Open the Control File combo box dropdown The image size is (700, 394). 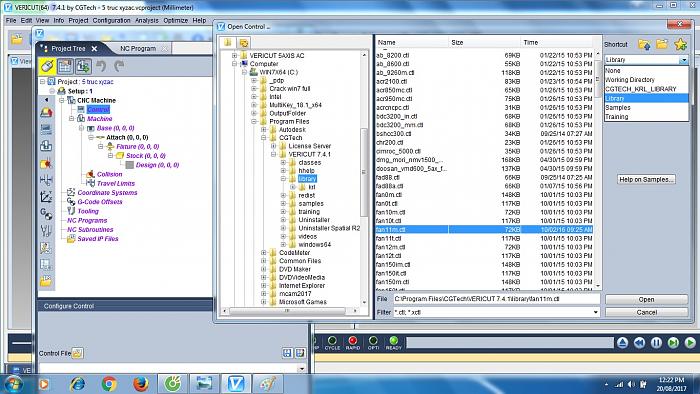coord(302,369)
